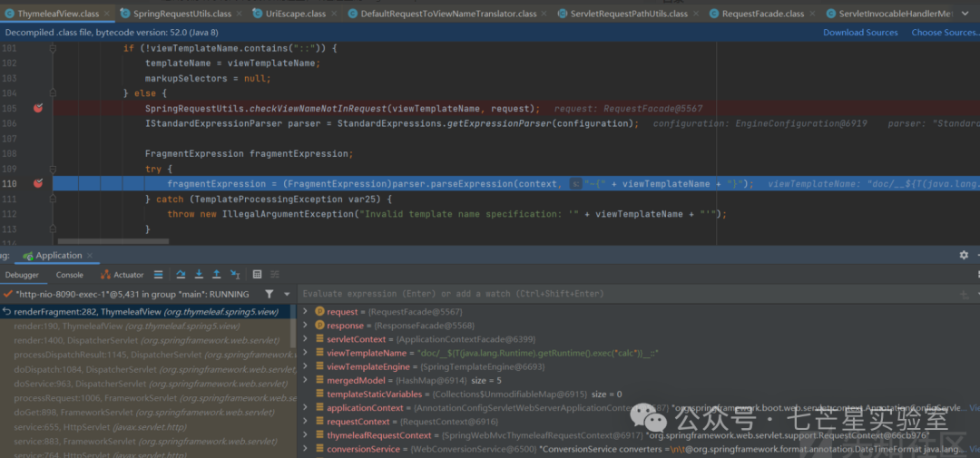Click the Actuator tab icon
Screen dimensions: 980x458
coord(105,274)
